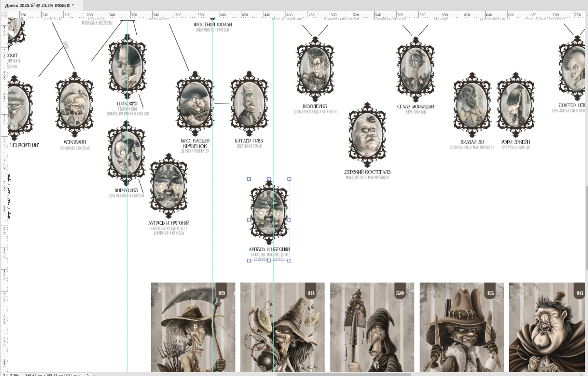Open the status bar info arrow menu
This screenshot has height=376, width=588.
88,374
